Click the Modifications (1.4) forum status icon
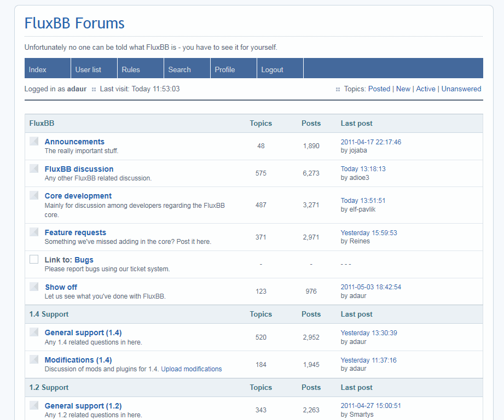 tap(34, 359)
